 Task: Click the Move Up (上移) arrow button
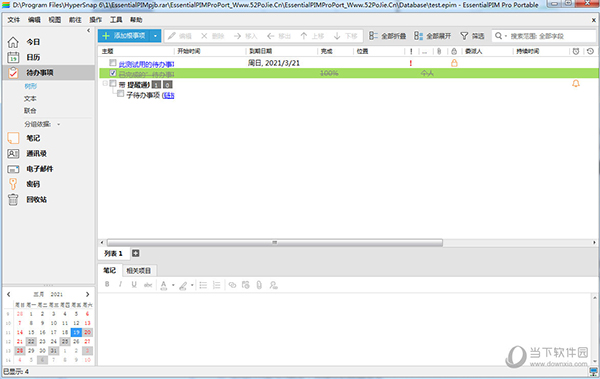[312, 36]
